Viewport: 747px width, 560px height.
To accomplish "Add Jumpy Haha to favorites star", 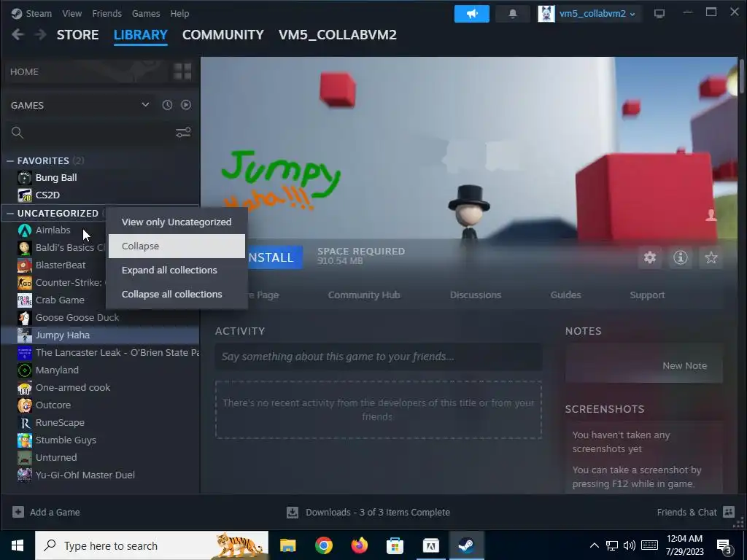I will [x=711, y=257].
